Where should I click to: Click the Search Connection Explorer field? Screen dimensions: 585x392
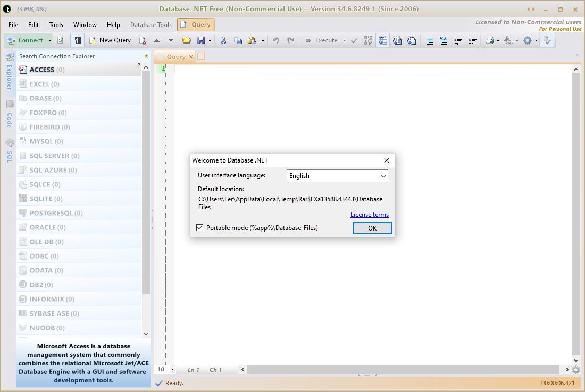(x=80, y=56)
